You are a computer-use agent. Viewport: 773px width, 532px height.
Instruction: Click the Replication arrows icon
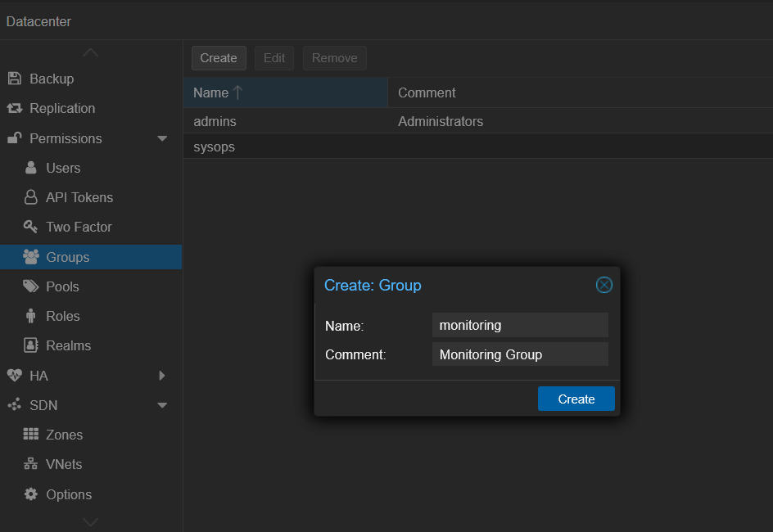click(15, 108)
